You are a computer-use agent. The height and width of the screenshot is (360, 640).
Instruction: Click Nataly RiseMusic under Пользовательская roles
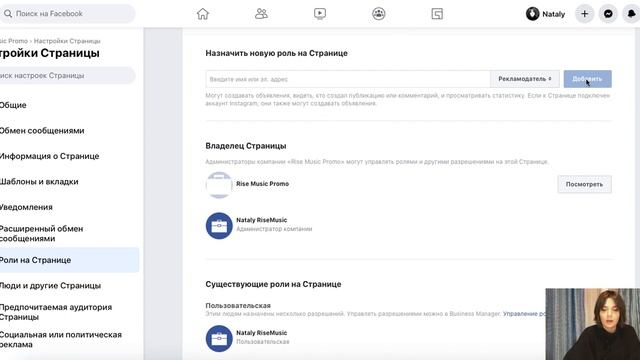click(x=262, y=333)
